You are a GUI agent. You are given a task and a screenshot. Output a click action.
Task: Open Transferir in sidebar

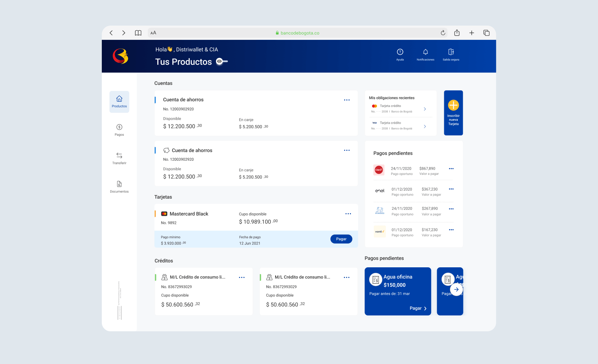click(119, 158)
